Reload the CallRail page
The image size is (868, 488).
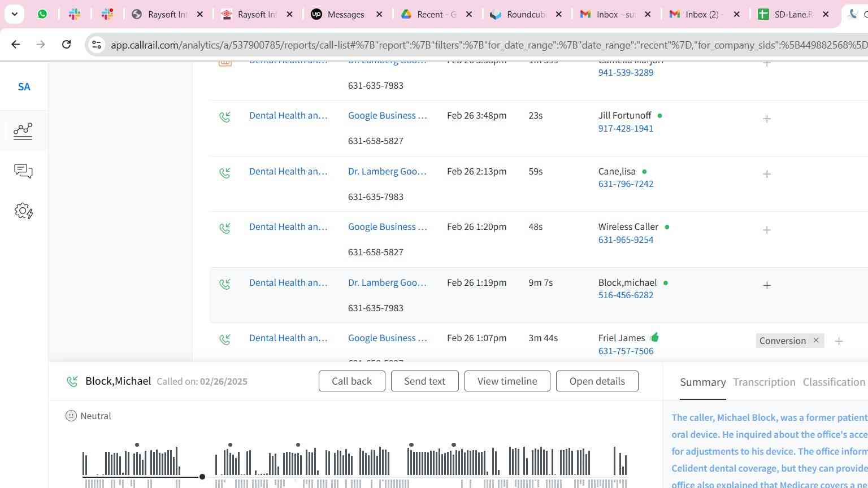coord(66,44)
